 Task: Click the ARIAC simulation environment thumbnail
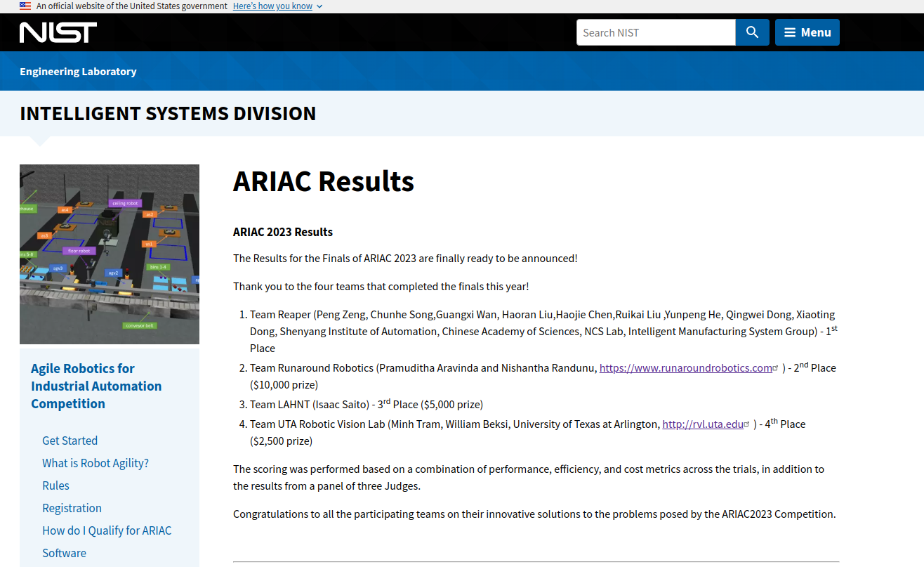point(110,254)
